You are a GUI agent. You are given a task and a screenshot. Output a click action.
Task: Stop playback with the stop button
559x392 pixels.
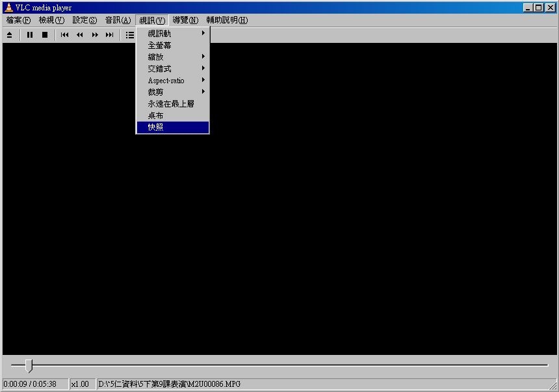(45, 35)
